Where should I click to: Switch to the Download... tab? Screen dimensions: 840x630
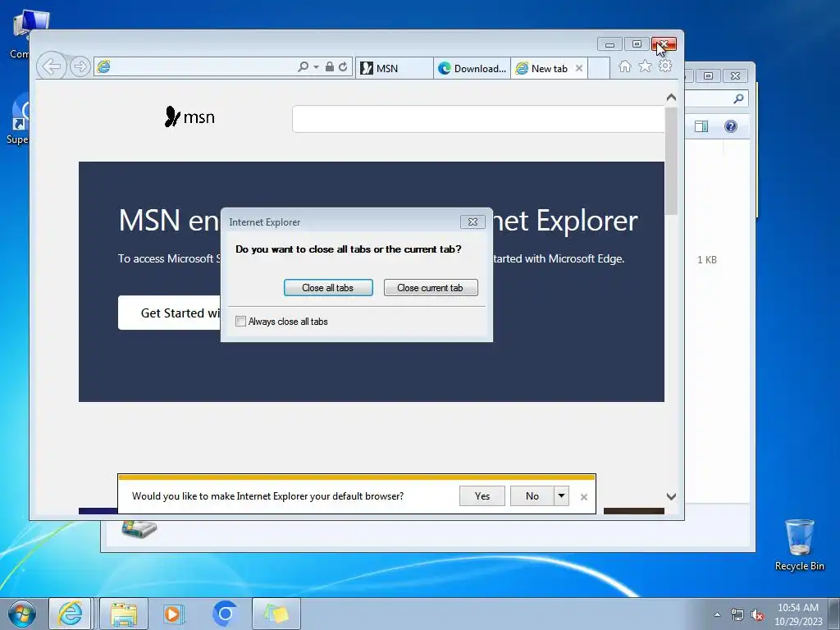[x=472, y=69]
